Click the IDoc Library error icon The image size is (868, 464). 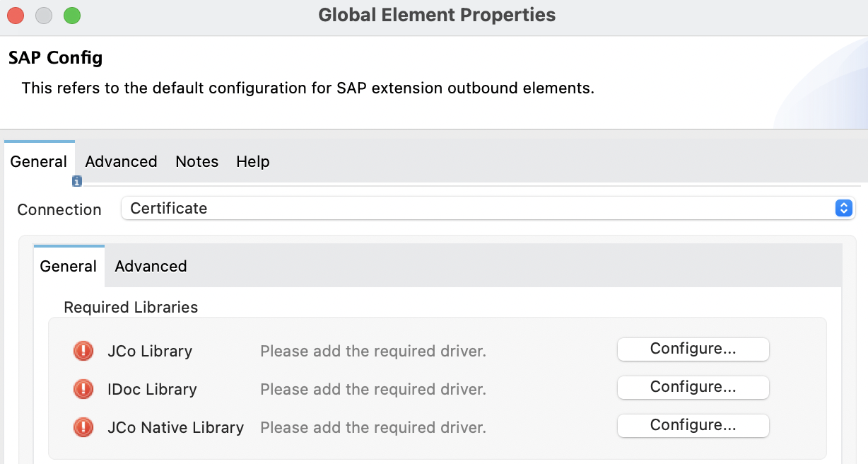pos(83,388)
